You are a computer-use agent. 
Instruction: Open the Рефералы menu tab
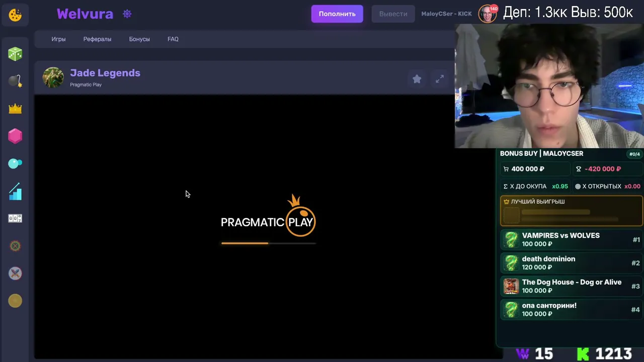click(97, 39)
